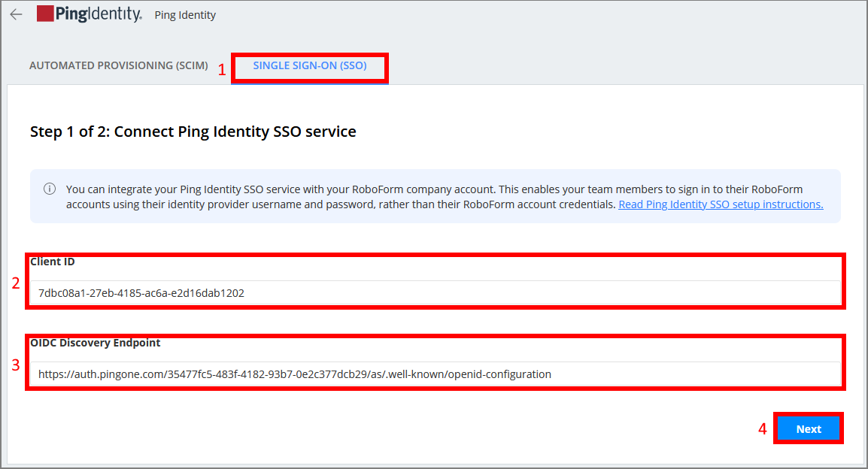The image size is (868, 469).
Task: Click red annotation number 1 beside SSO tab
Action: pyautogui.click(x=222, y=70)
